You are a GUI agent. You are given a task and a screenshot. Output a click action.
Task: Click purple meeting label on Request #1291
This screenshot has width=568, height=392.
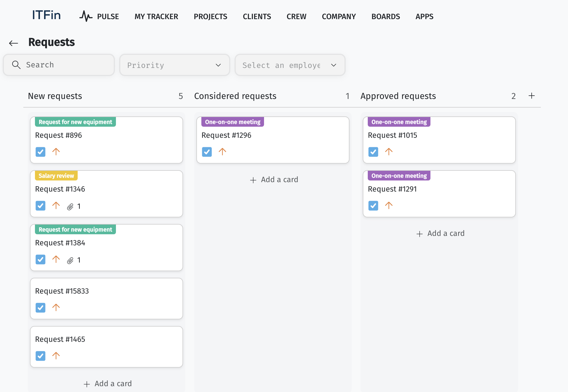pos(399,176)
